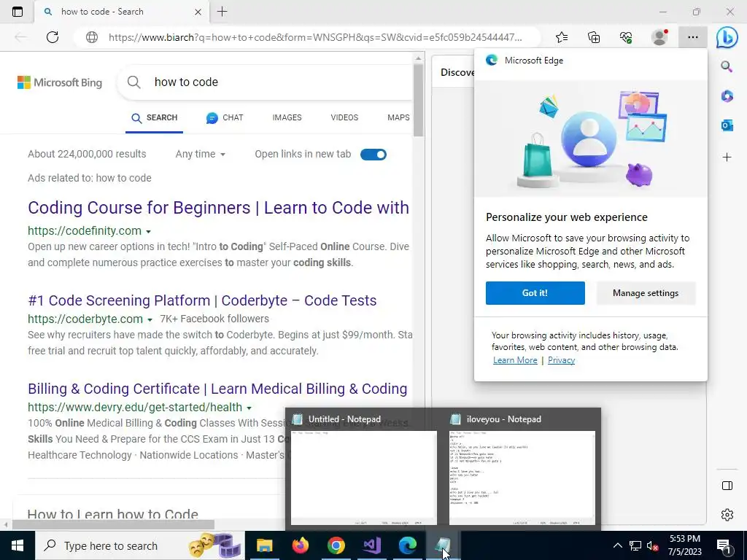Switch to the MAPS tab
The width and height of the screenshot is (747, 560).
point(398,117)
